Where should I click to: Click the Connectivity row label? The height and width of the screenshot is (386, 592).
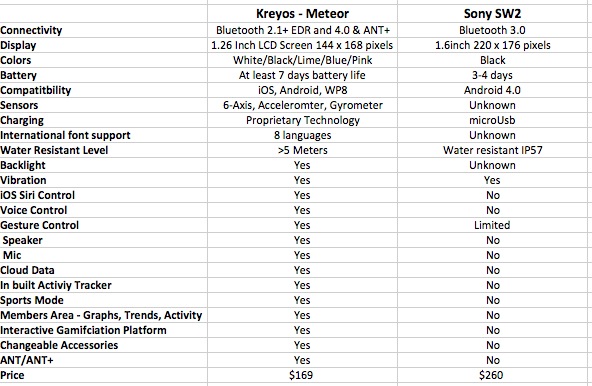[x=31, y=30]
